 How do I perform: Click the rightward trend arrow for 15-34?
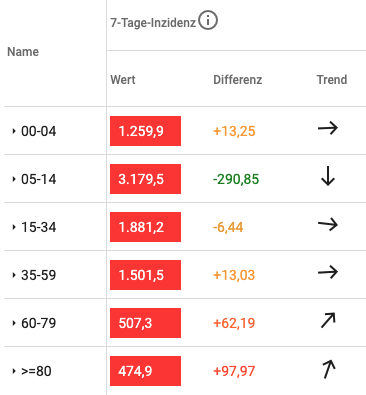pos(328,224)
